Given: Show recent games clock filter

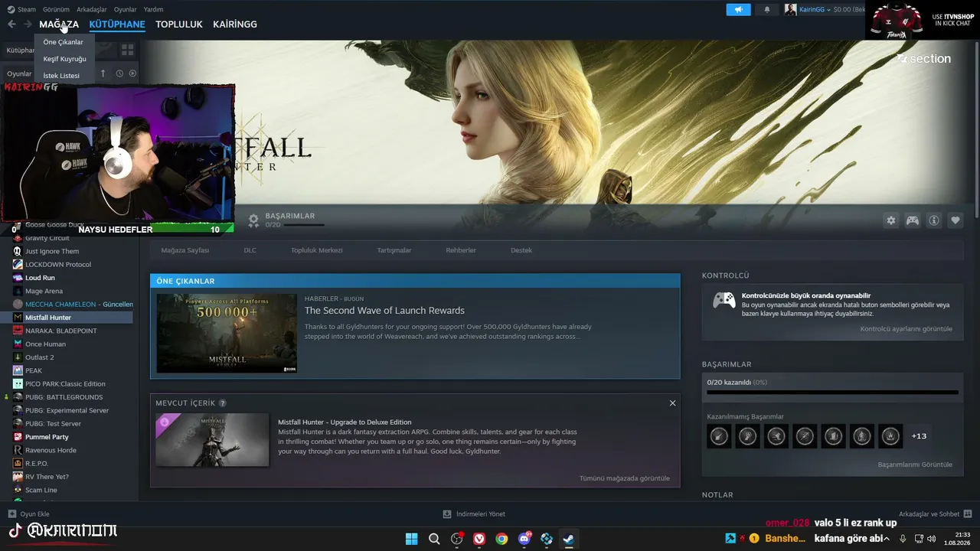Looking at the screenshot, I should click(119, 73).
